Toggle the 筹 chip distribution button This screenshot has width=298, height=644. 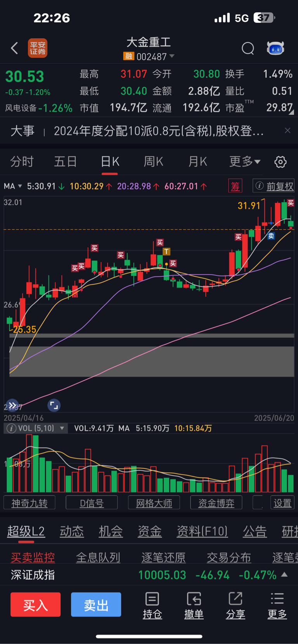pyautogui.click(x=235, y=186)
